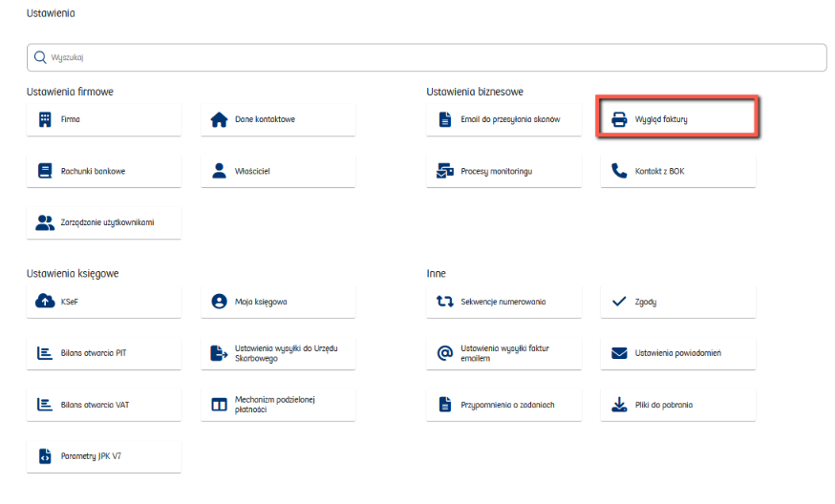Open Kontakt z BOK
835x504 pixels.
pyautogui.click(x=678, y=172)
